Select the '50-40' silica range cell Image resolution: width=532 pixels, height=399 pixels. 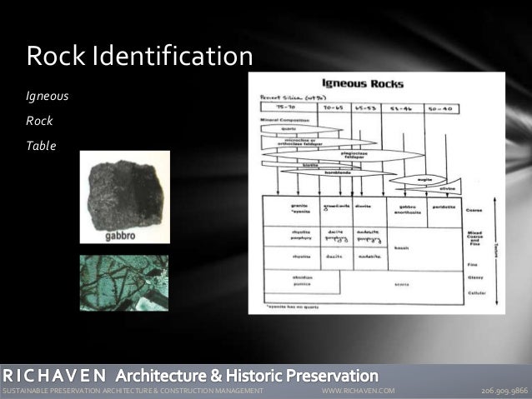pos(442,109)
